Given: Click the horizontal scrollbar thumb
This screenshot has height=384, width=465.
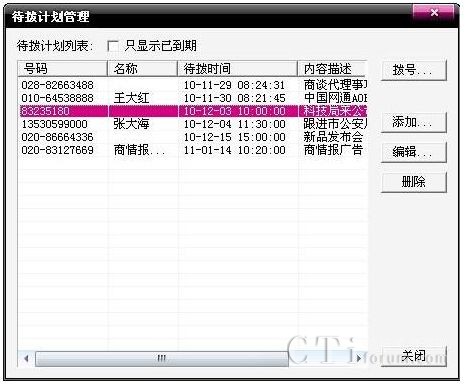Looking at the screenshot, I should [x=162, y=359].
